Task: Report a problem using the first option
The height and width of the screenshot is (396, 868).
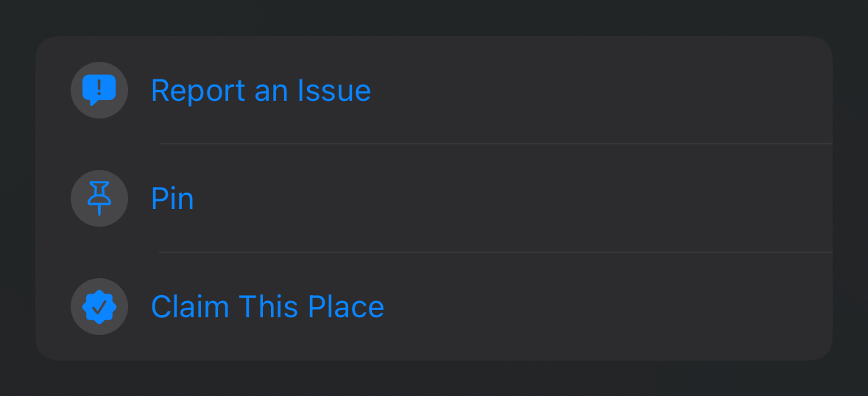Action: pyautogui.click(x=434, y=90)
